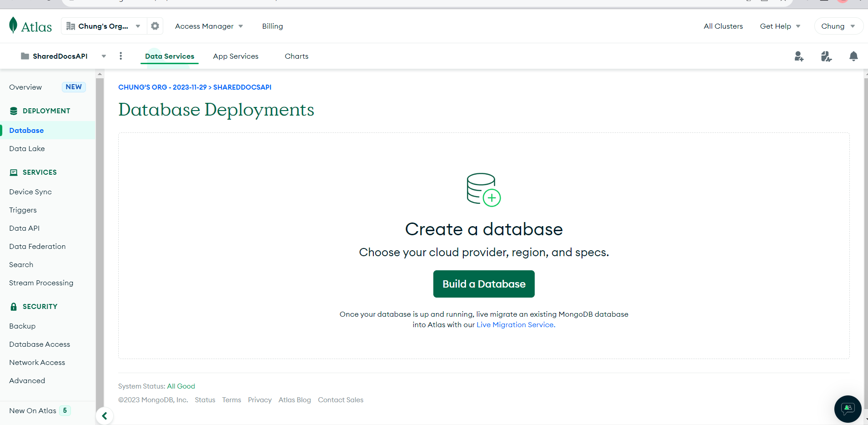The width and height of the screenshot is (868, 425).
Task: Click the DEPLOYMENT section header
Action: click(40, 111)
